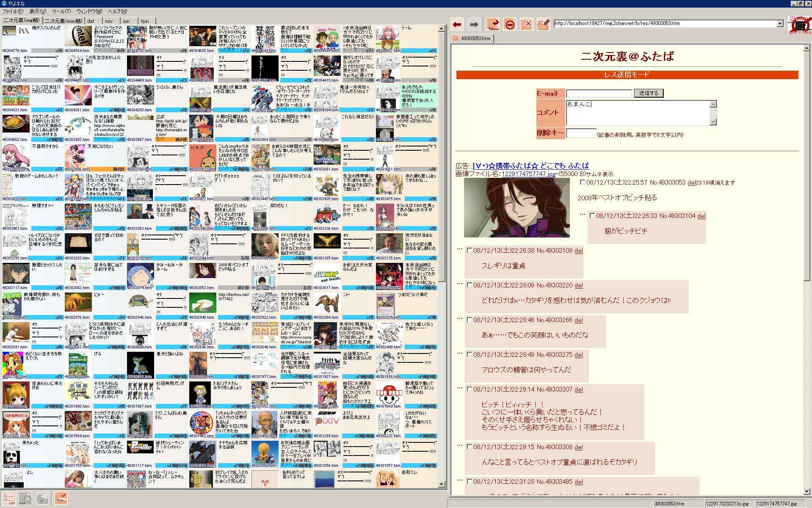Click the checkmark icon in the bottom toolbar
Screen dimensions: 812x508
(61, 498)
